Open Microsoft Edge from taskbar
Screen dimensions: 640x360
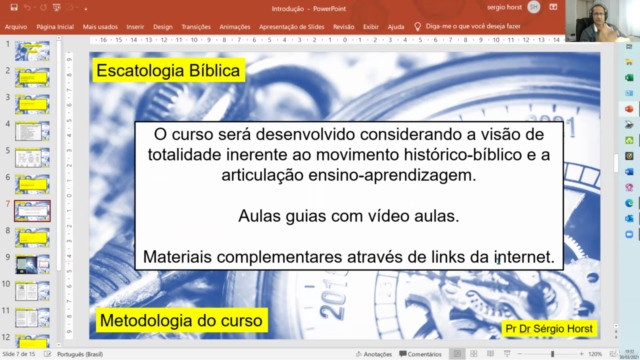[x=629, y=203]
